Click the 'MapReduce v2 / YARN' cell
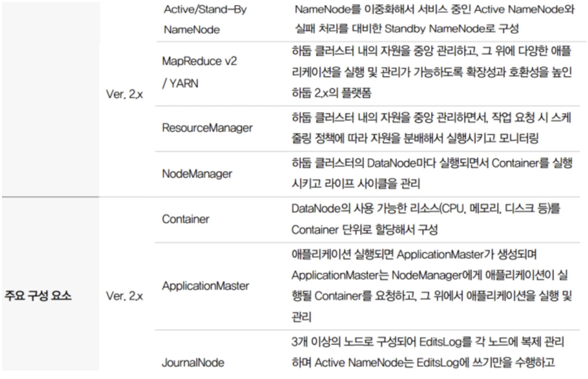Screen dimensions: 588x379 200,72
